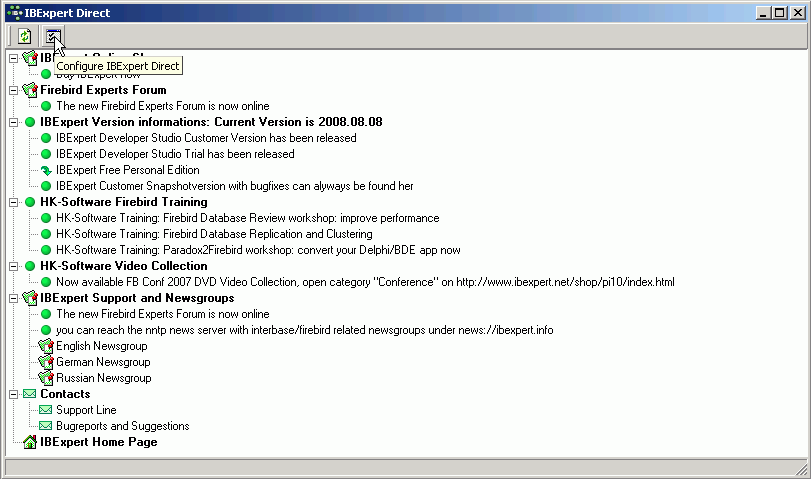Image resolution: width=811 pixels, height=479 pixels.
Task: Click green dot beside Replication and Clustering
Action: click(x=46, y=234)
